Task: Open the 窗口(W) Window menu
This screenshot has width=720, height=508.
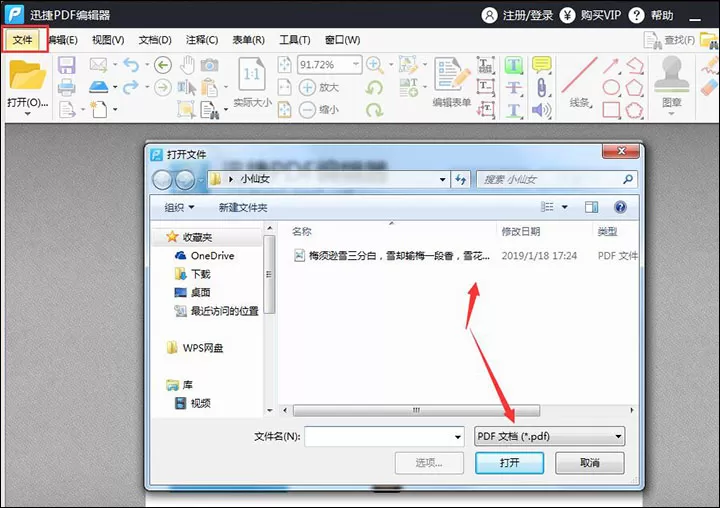Action: pos(343,40)
